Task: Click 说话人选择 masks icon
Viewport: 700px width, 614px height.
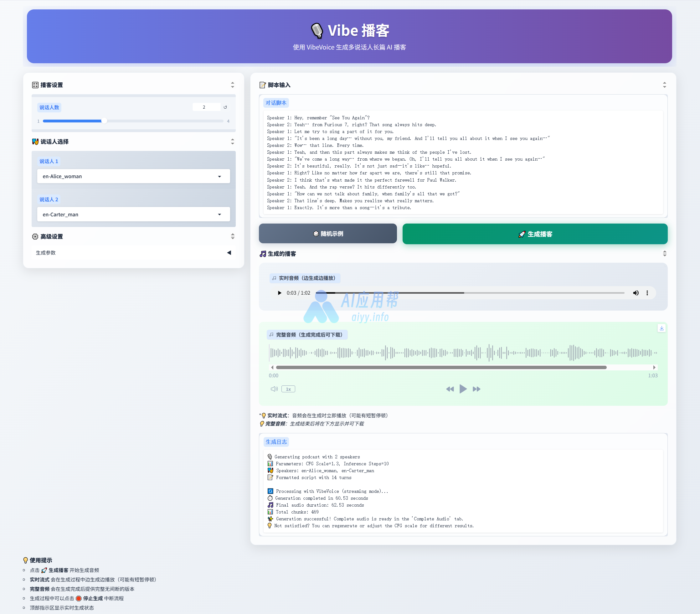Action: (x=35, y=142)
